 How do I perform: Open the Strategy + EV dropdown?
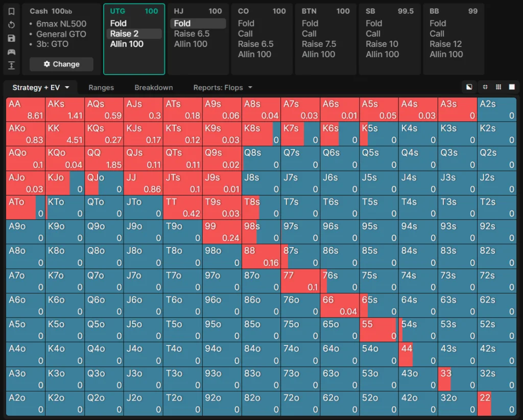coord(41,88)
